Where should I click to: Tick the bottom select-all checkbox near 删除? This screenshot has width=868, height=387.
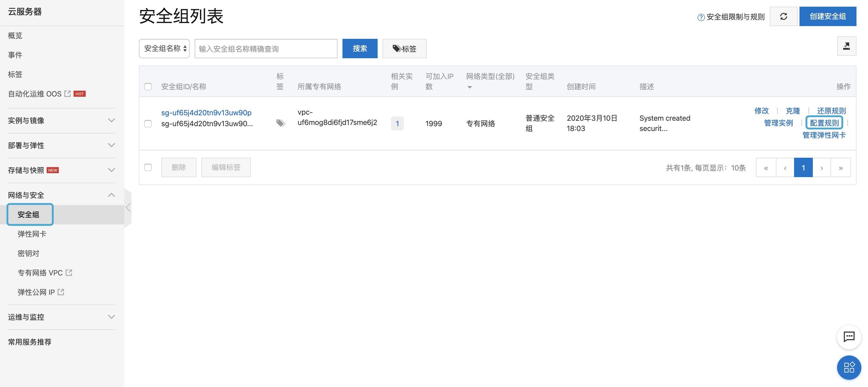pos(148,167)
